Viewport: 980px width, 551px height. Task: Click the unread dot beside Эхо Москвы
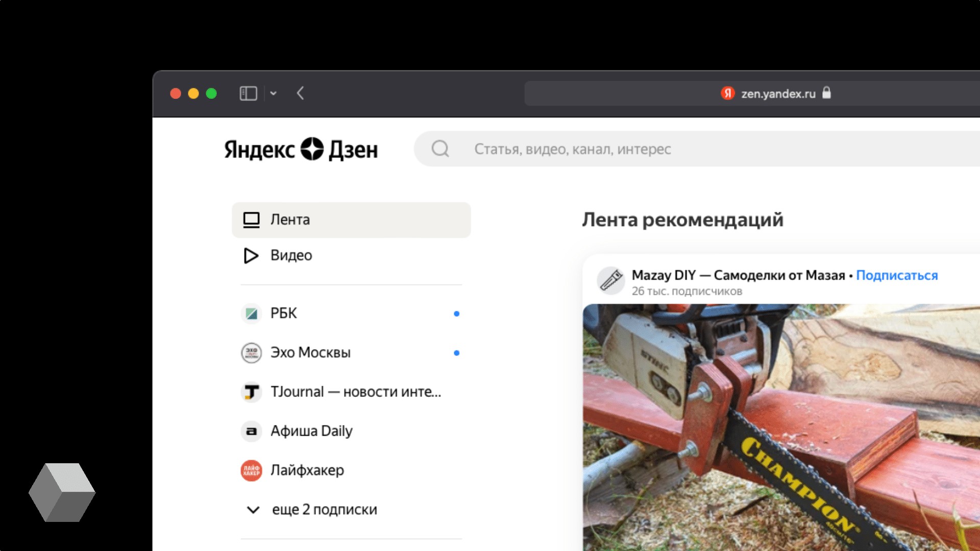[x=457, y=353]
